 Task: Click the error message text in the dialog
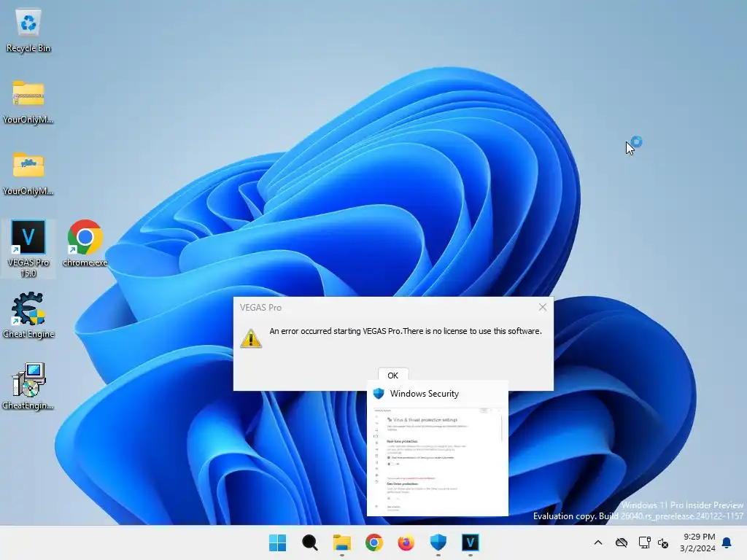coord(406,331)
